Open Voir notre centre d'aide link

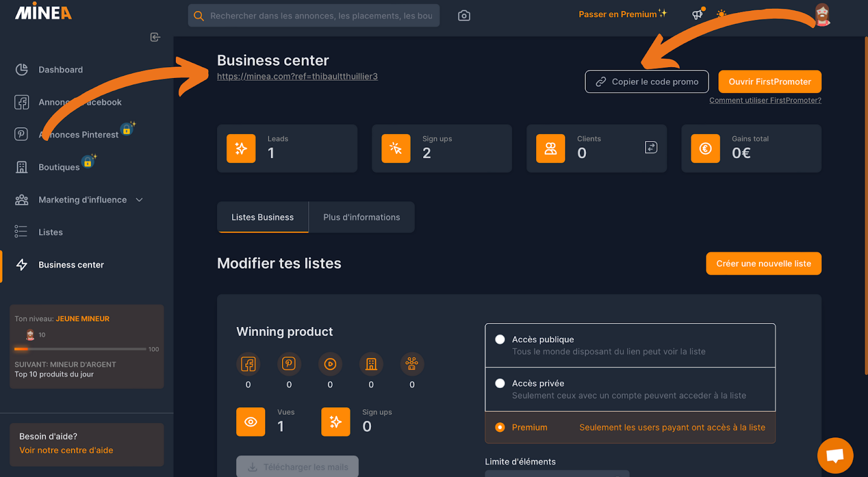pos(66,450)
